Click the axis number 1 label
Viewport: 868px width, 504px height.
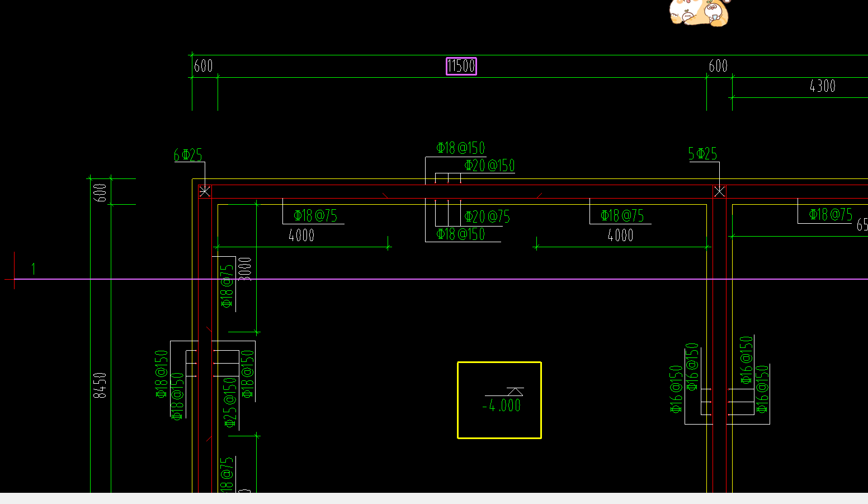coord(34,269)
